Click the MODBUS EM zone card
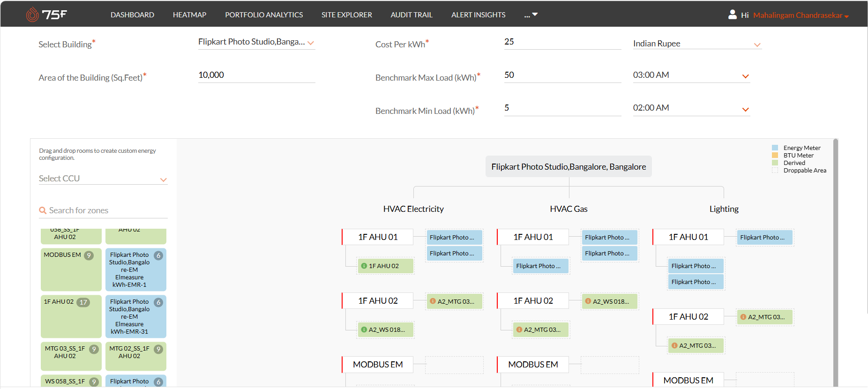868x389 pixels. coord(71,269)
